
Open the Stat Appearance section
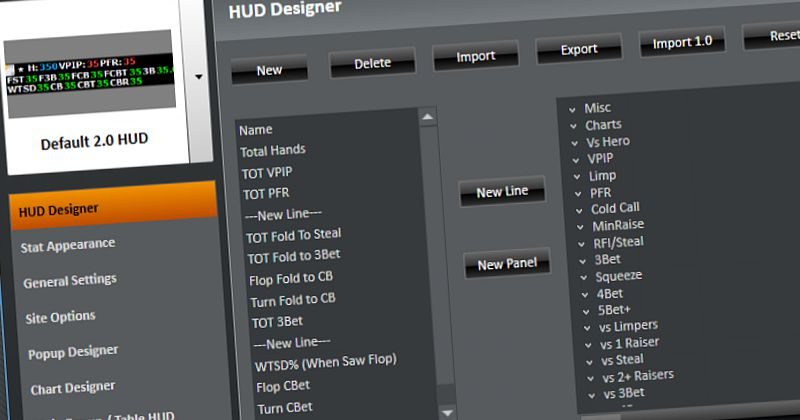[x=68, y=245]
